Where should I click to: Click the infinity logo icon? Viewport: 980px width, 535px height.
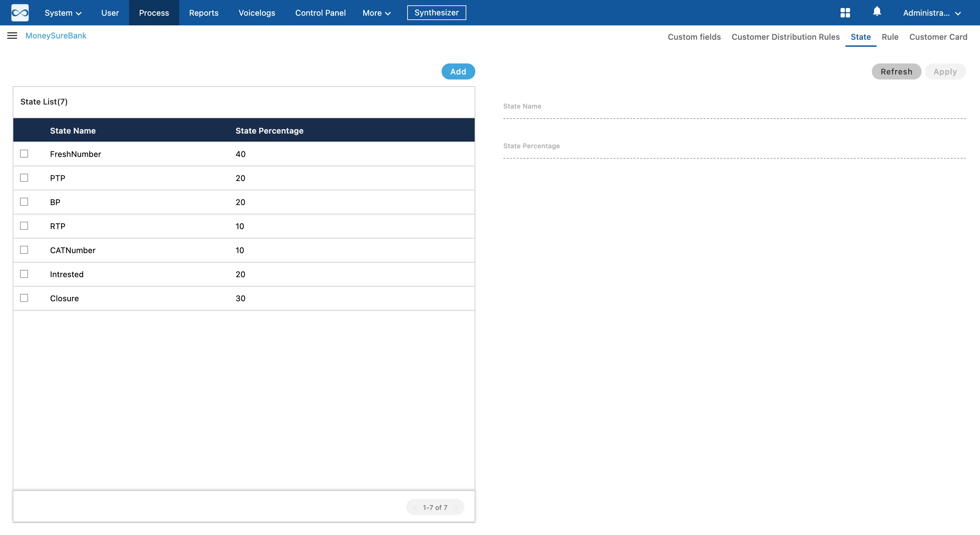[x=20, y=13]
